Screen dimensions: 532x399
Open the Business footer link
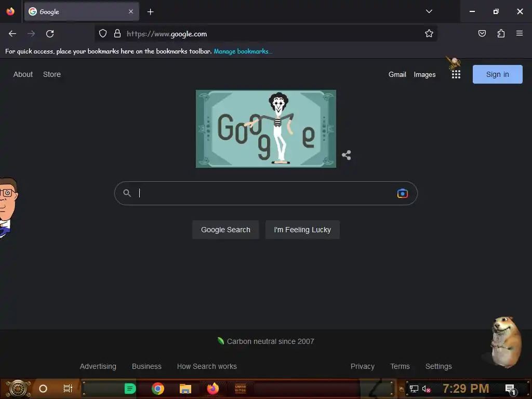pyautogui.click(x=147, y=366)
